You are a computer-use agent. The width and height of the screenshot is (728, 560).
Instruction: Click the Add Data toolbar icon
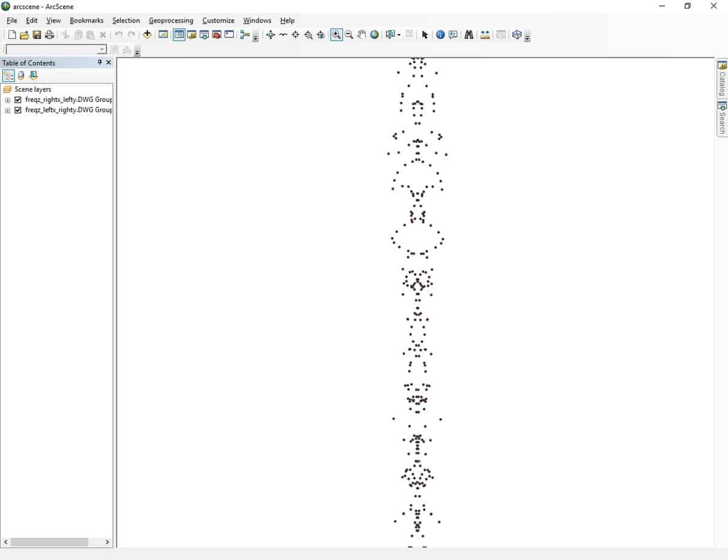147,35
